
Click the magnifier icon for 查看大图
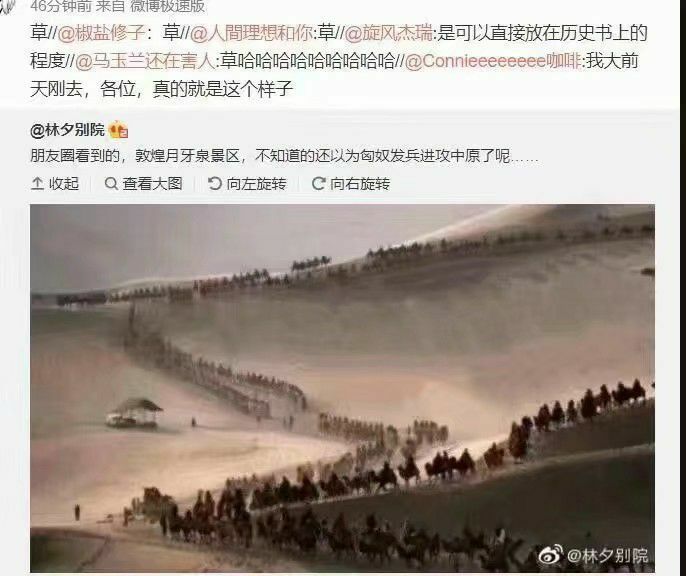point(111,184)
